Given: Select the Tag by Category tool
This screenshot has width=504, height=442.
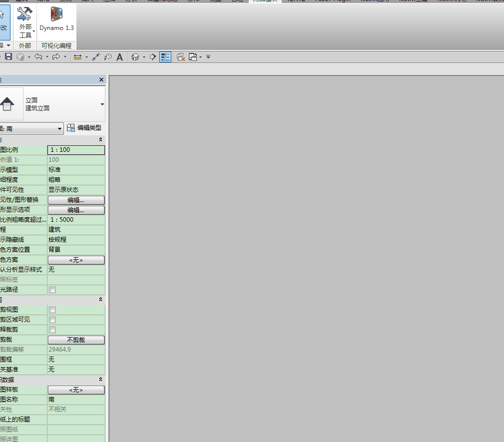Looking at the screenshot, I should tap(108, 57).
